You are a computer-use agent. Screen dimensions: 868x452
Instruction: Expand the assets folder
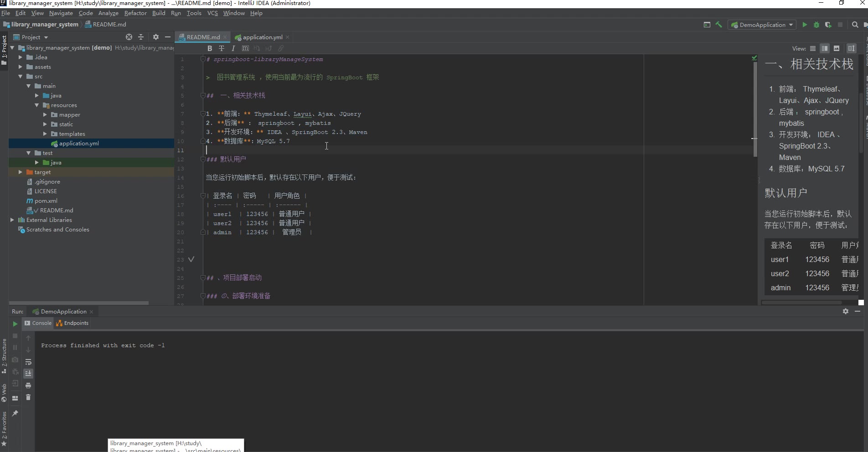(x=21, y=67)
